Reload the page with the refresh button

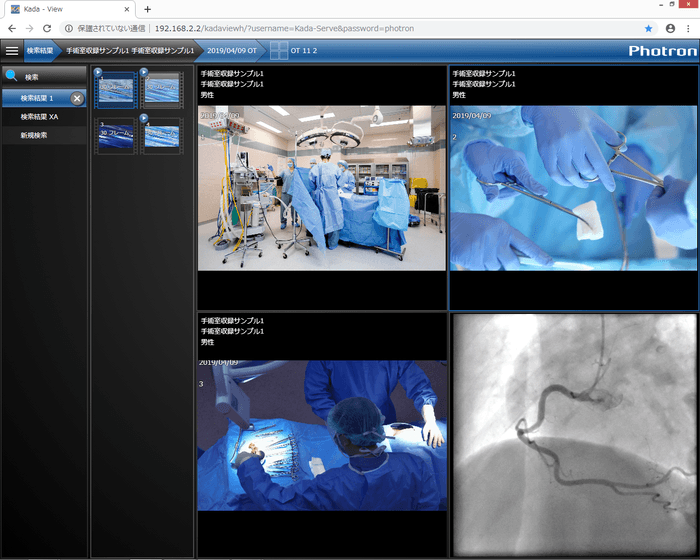[47, 28]
